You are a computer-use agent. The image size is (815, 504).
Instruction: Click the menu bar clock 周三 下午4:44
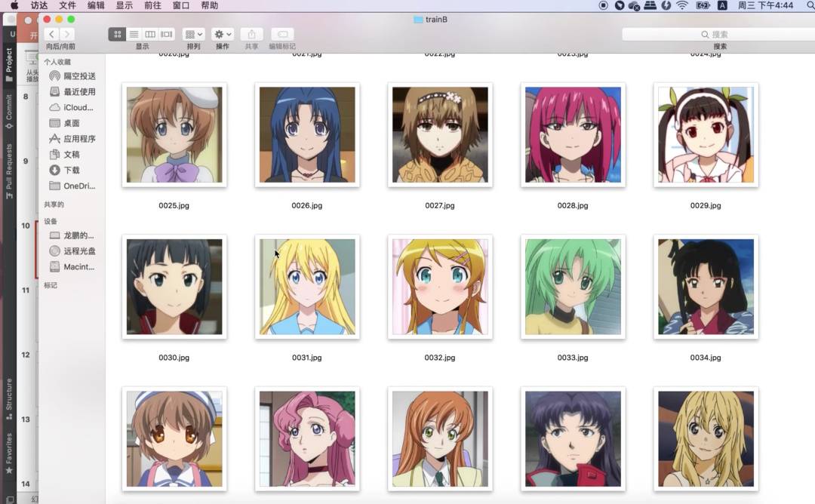pyautogui.click(x=766, y=5)
